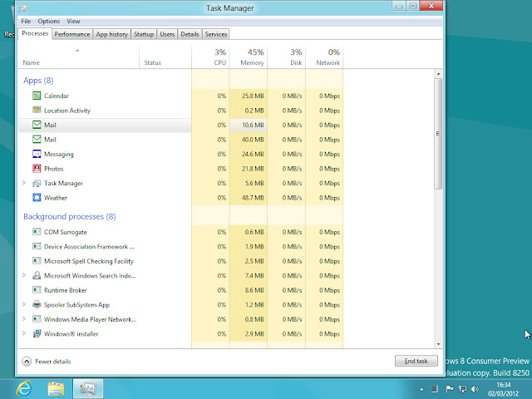Switch to the Performance tab
The height and width of the screenshot is (399, 532).
click(72, 34)
